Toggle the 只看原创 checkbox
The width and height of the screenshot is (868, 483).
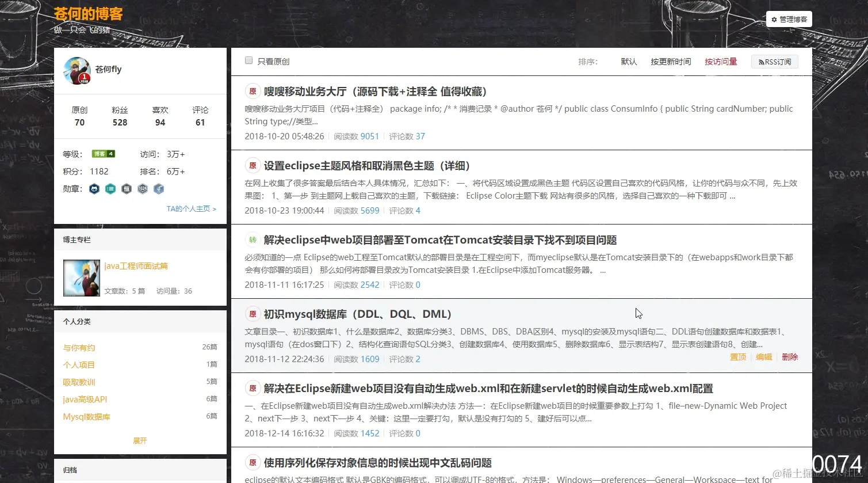pyautogui.click(x=248, y=60)
